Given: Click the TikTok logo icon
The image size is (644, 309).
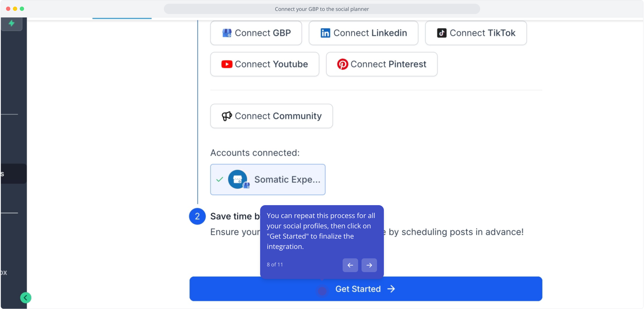Looking at the screenshot, I should [441, 33].
